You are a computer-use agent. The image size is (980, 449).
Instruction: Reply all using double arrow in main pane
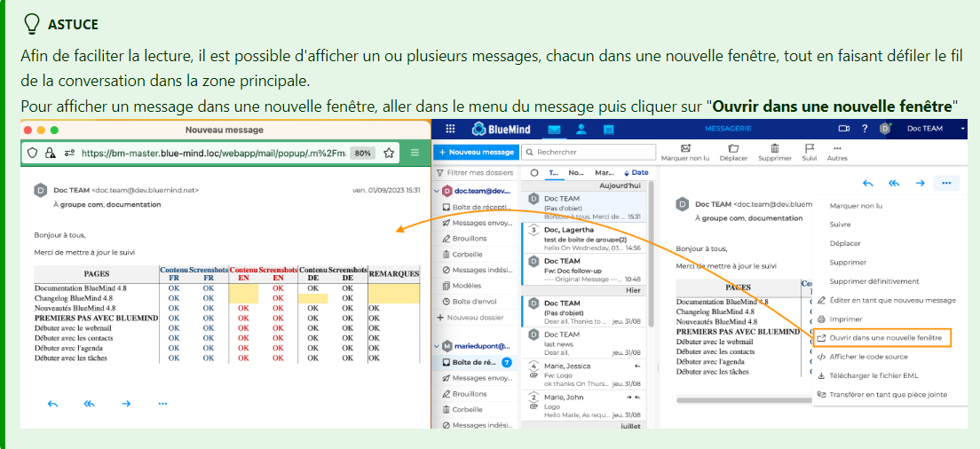894,183
